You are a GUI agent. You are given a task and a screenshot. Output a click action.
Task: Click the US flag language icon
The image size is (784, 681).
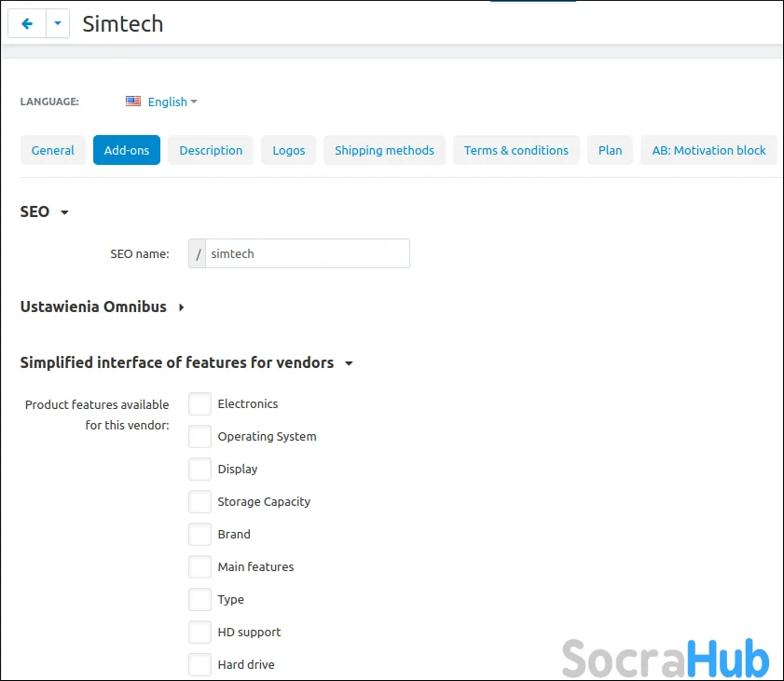[133, 102]
